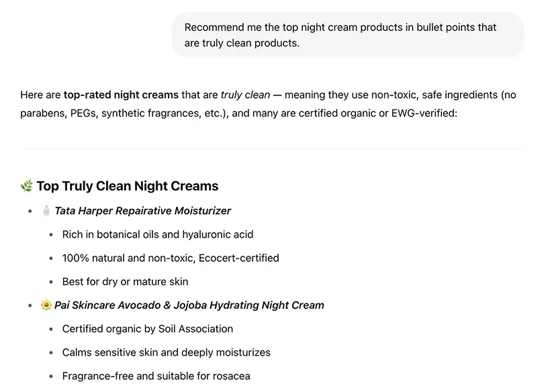Click the Top Truly Clean Night Creams heading
This screenshot has height=392, width=548.
click(127, 186)
